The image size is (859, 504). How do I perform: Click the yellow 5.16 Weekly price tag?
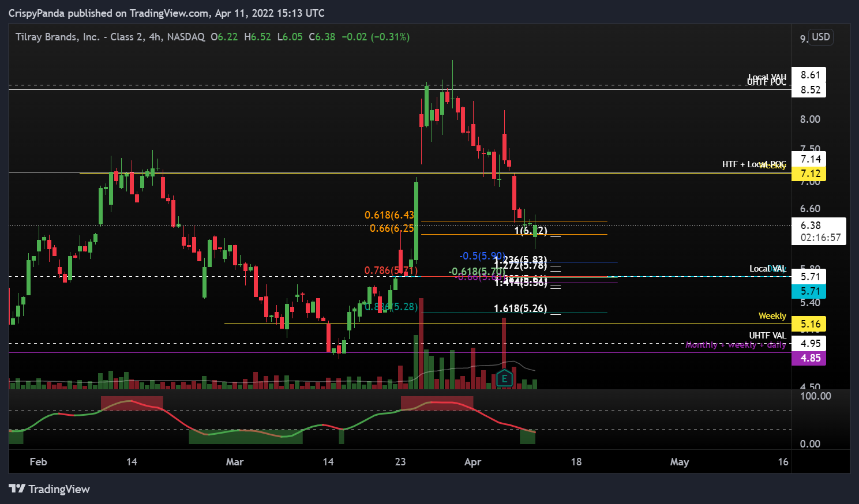(x=809, y=324)
